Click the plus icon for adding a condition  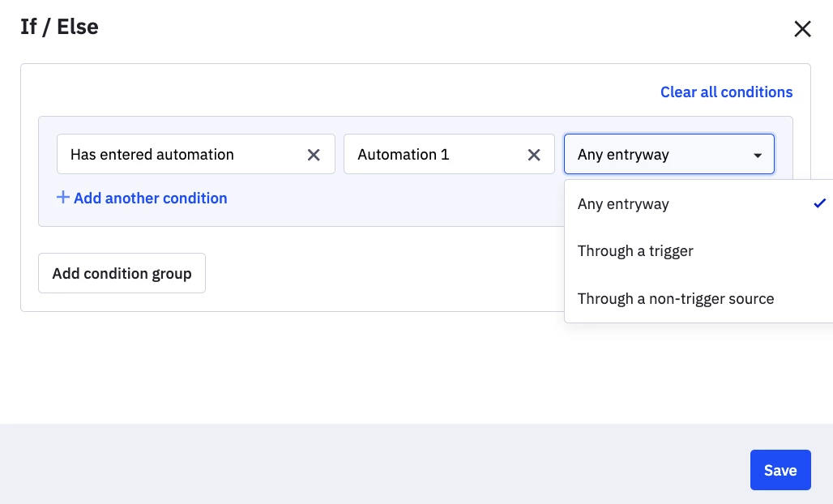coord(62,198)
